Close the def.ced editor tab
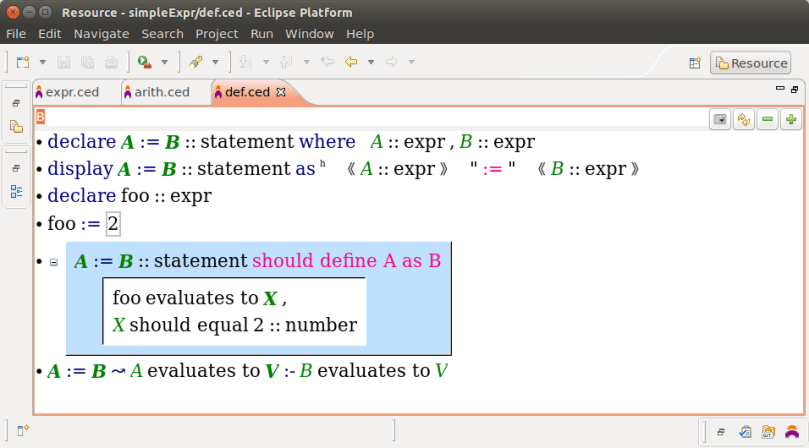Screen dimensions: 809x448 (x=281, y=92)
